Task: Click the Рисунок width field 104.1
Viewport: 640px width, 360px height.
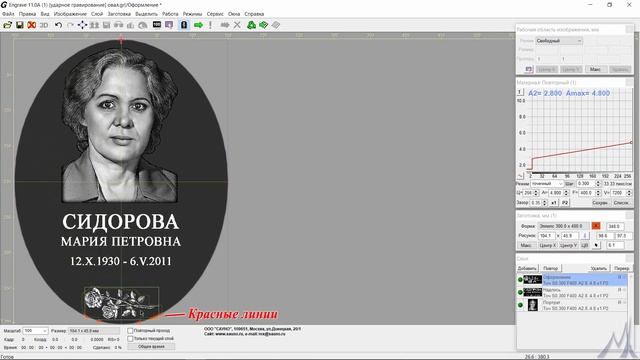Action: coord(547,236)
